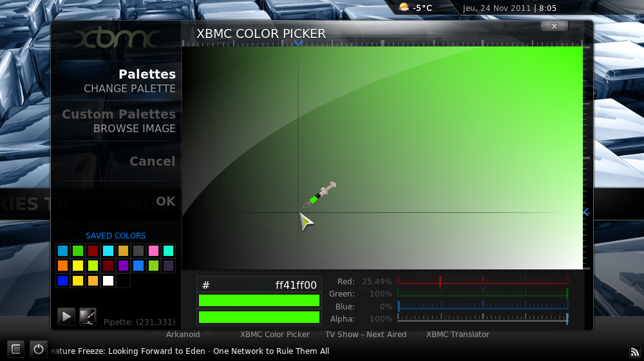Activate the screen pipette monitor icon

88,317
